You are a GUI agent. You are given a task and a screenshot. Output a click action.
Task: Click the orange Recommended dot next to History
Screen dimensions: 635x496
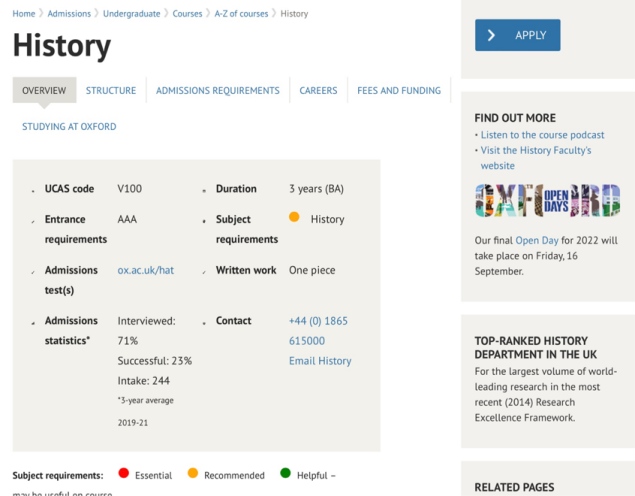click(x=294, y=217)
